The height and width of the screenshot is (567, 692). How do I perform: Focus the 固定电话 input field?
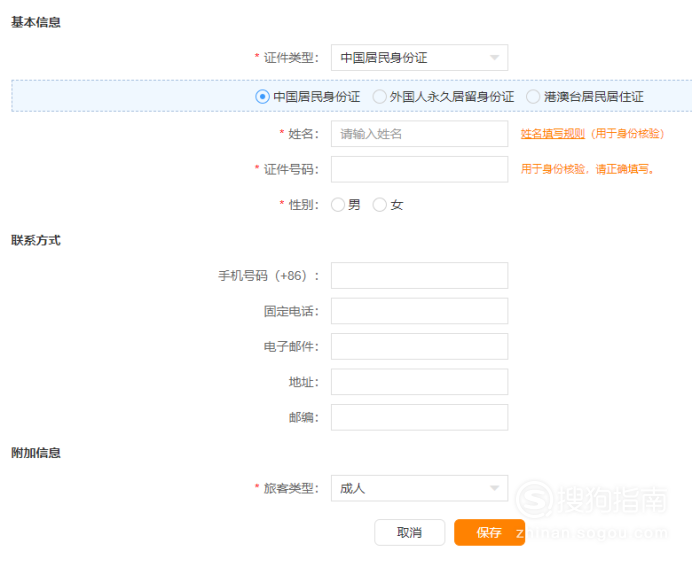419,311
